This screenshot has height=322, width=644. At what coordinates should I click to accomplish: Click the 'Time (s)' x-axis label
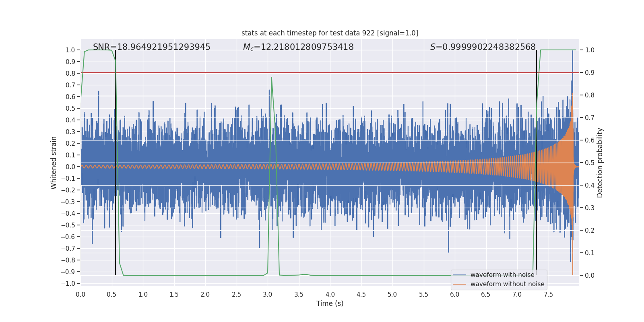pos(330,303)
